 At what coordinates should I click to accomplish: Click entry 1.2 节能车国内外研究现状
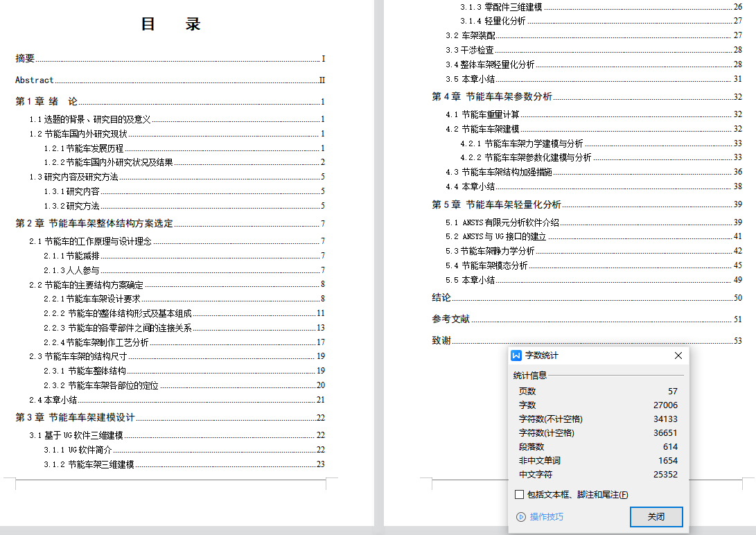(x=177, y=134)
